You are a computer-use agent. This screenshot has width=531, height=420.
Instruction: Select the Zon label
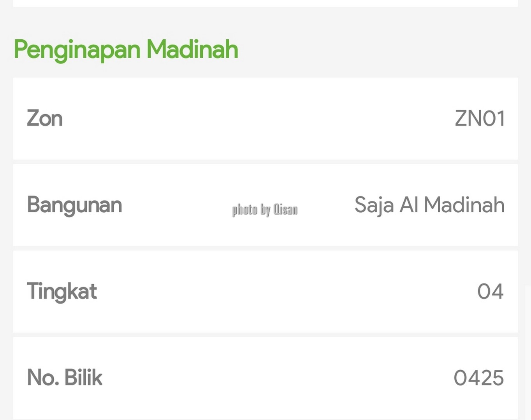click(45, 118)
